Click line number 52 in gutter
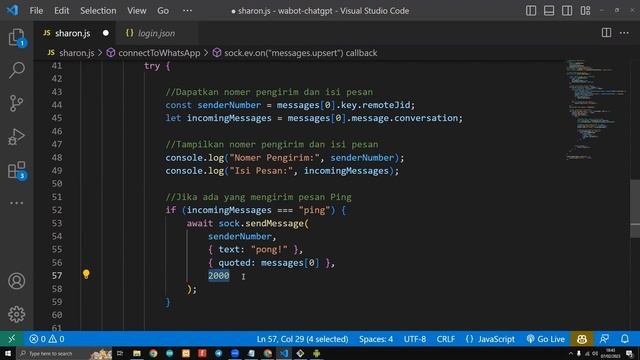 (57, 210)
